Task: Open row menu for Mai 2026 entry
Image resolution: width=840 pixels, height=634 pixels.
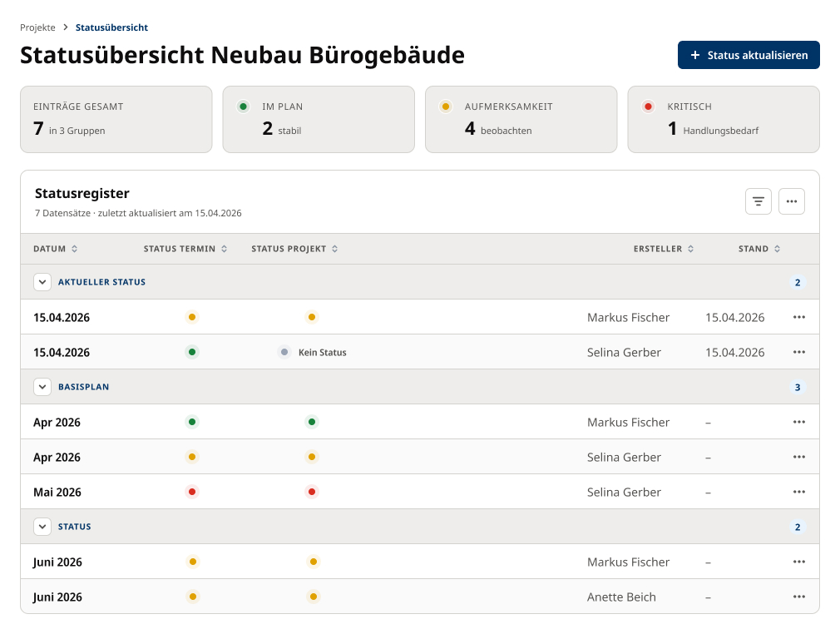Action: pyautogui.click(x=798, y=492)
